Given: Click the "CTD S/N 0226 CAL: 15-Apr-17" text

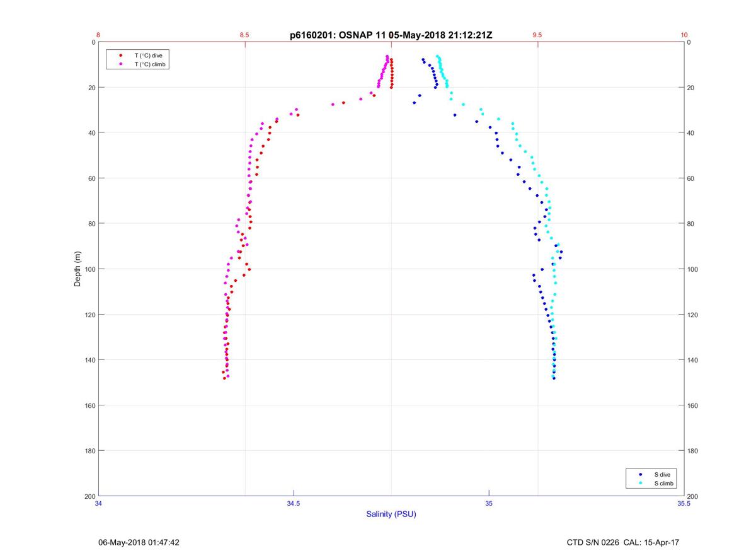Looking at the screenshot, I should (622, 542).
